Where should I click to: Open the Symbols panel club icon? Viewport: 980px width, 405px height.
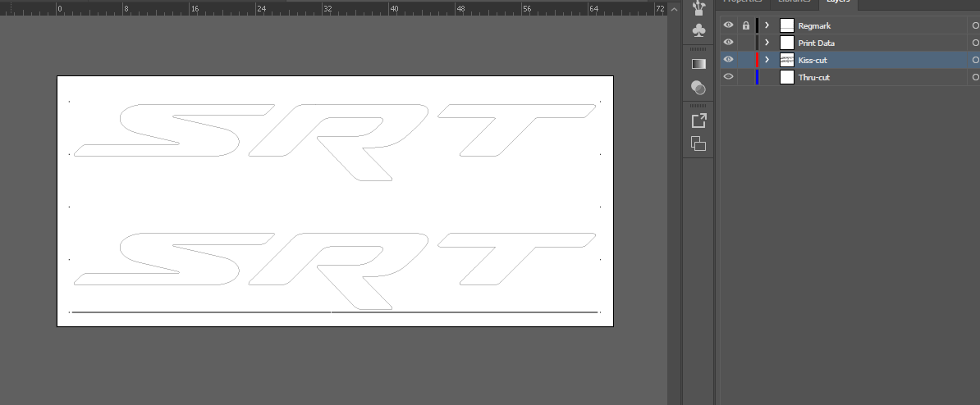(x=698, y=30)
